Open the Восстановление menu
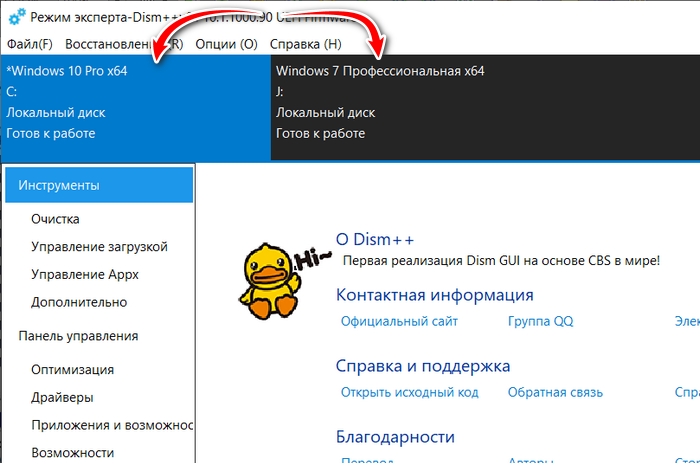 coord(124,44)
